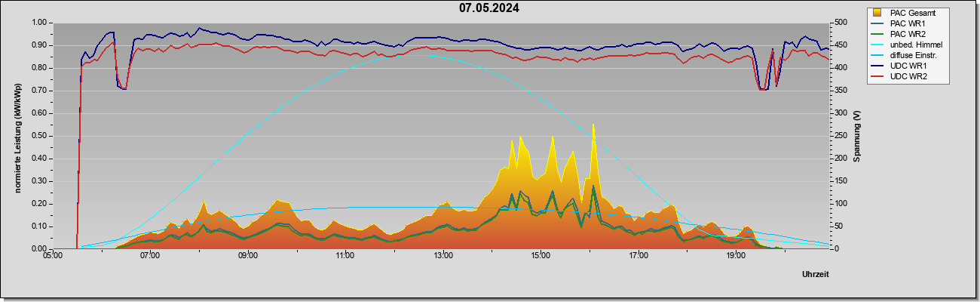Click the Uhrzeit axis title
The image size is (980, 302).
(815, 274)
